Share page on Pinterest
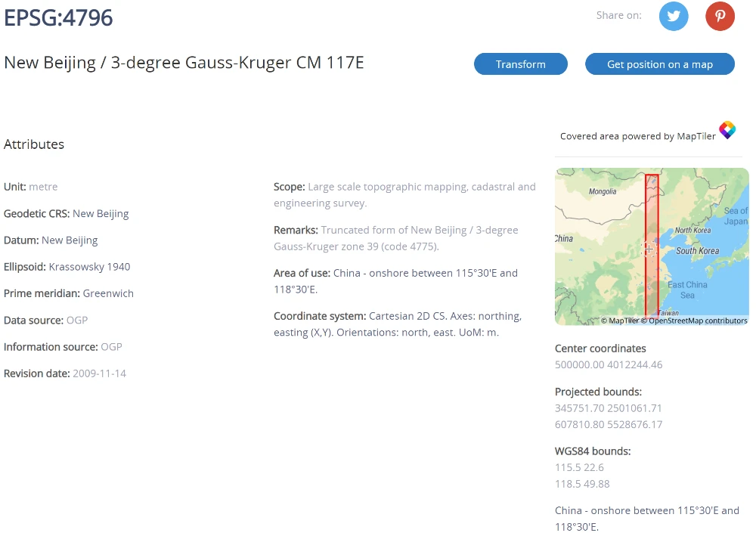Screen dimensions: 756x536 (x=720, y=16)
